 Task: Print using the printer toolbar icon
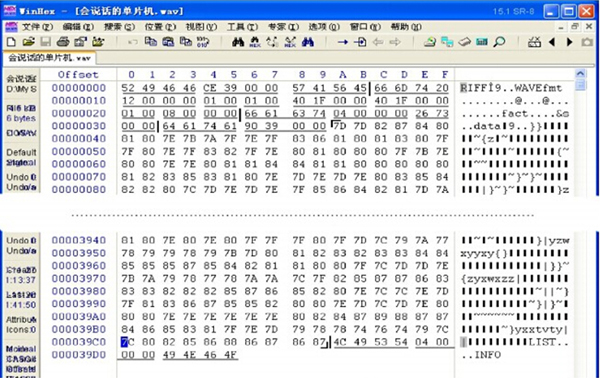click(63, 42)
